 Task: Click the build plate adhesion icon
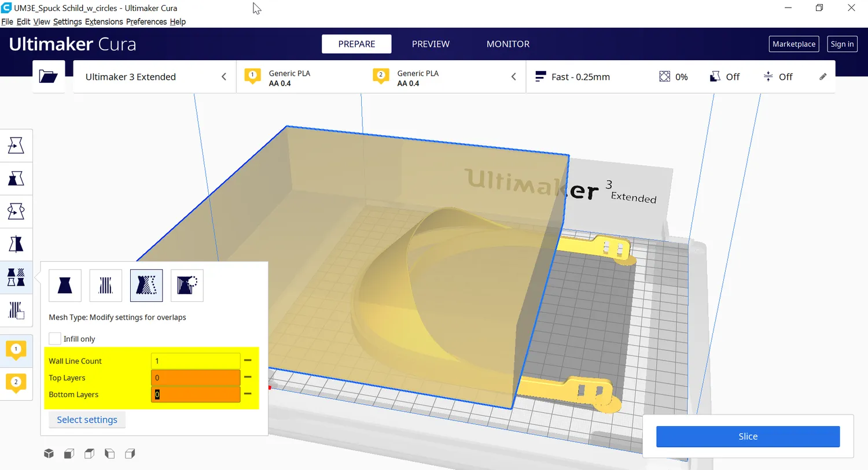[768, 76]
